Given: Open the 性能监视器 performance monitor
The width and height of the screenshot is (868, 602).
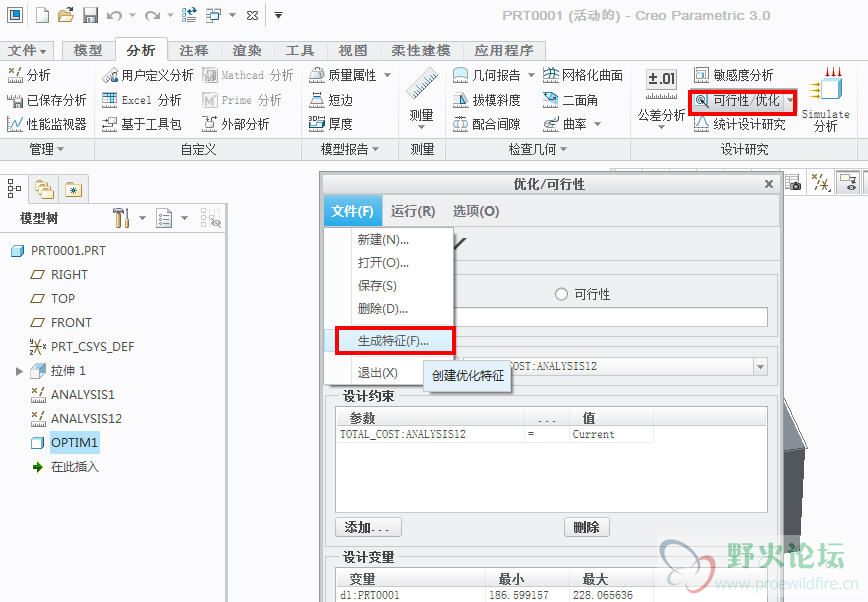Looking at the screenshot, I should tap(46, 124).
